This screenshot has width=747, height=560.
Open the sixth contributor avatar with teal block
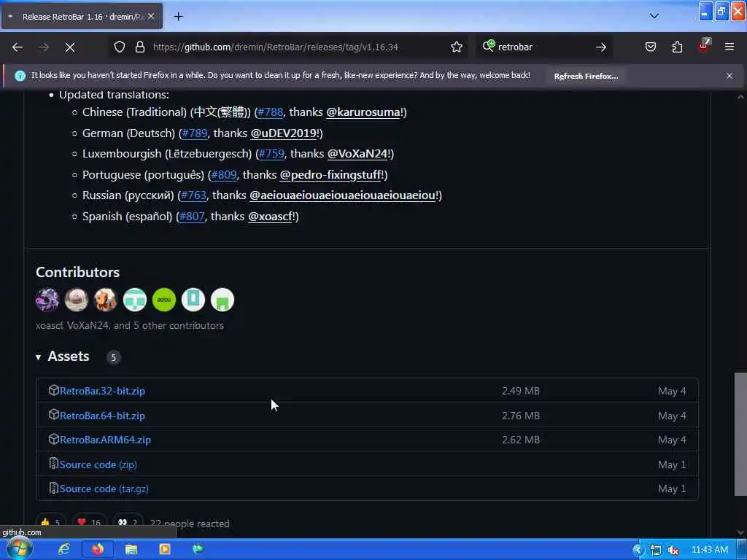coord(193,300)
